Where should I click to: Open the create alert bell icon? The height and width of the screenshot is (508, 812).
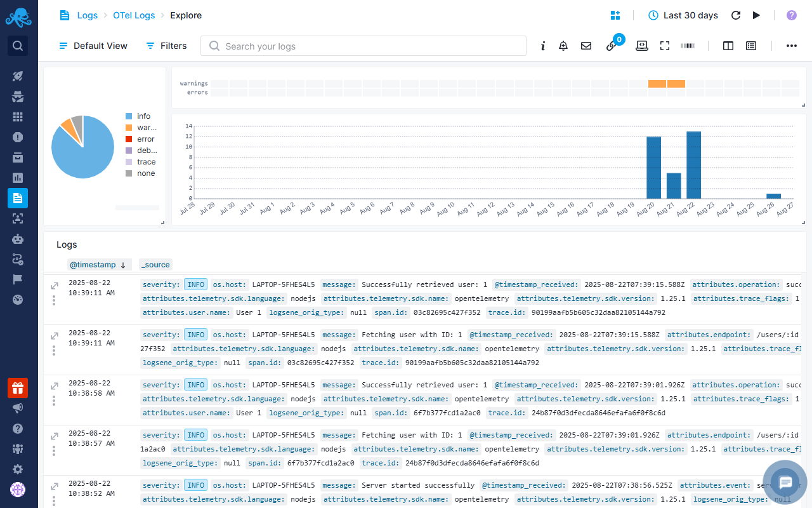563,46
